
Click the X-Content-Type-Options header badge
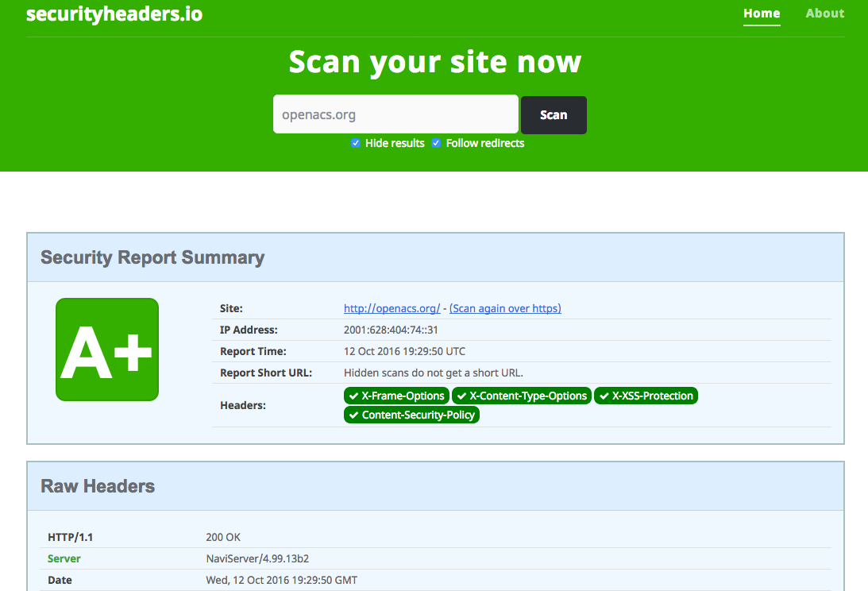[522, 396]
